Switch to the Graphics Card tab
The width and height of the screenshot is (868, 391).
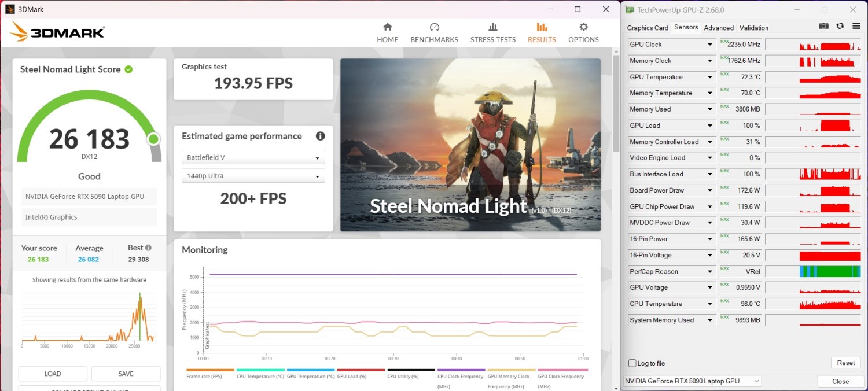(x=648, y=28)
